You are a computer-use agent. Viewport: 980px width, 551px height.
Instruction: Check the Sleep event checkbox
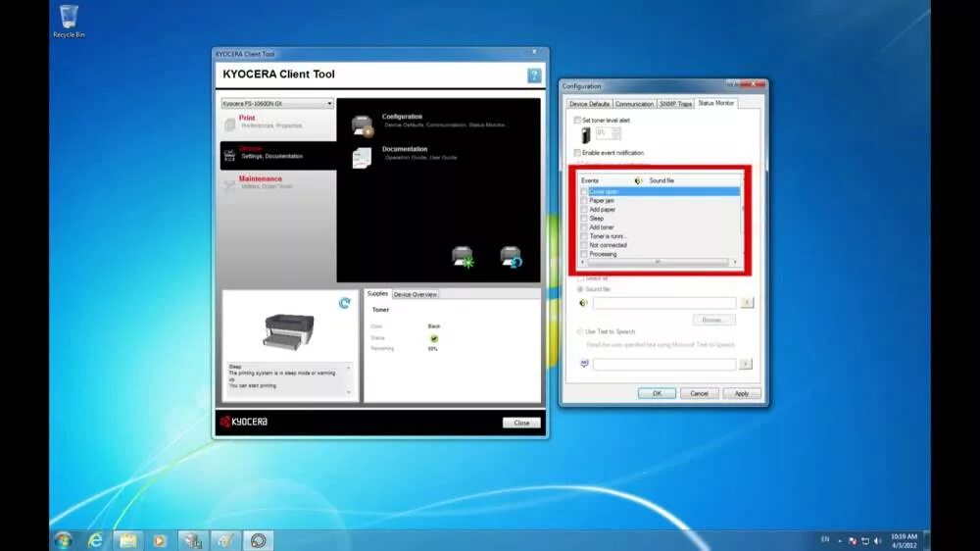[584, 219]
